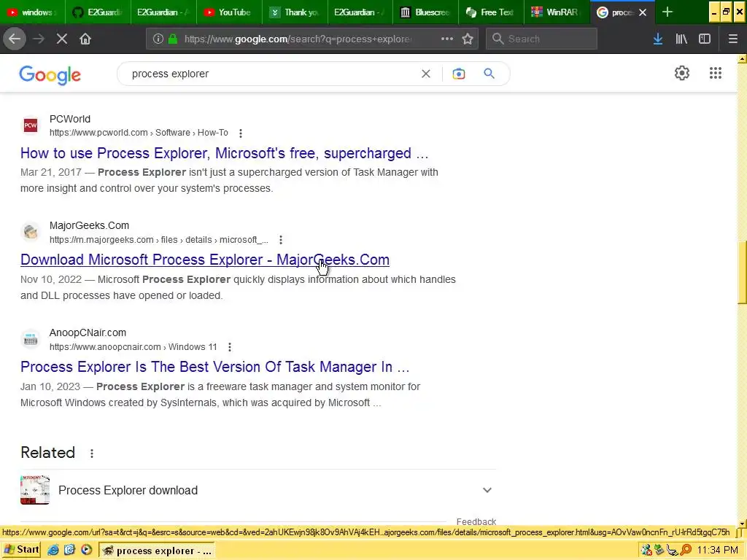747x560 pixels.
Task: Open the Firefox hamburger menu
Action: (x=733, y=39)
